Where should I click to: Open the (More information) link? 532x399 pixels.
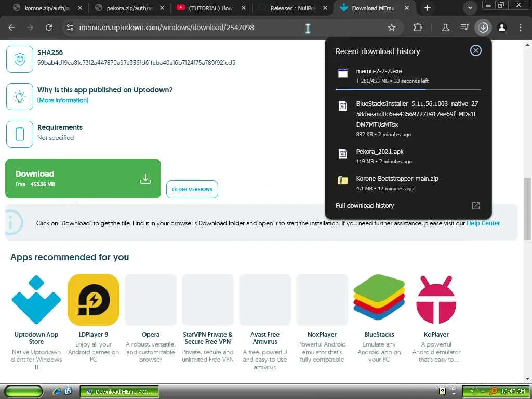(63, 100)
